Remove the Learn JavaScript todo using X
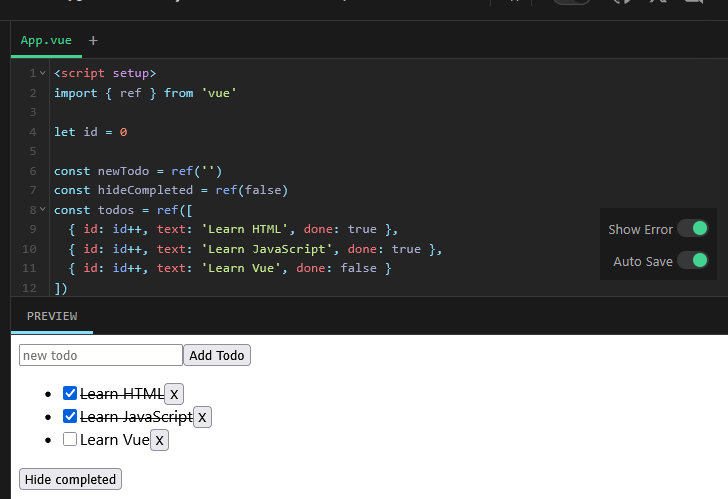 202,417
